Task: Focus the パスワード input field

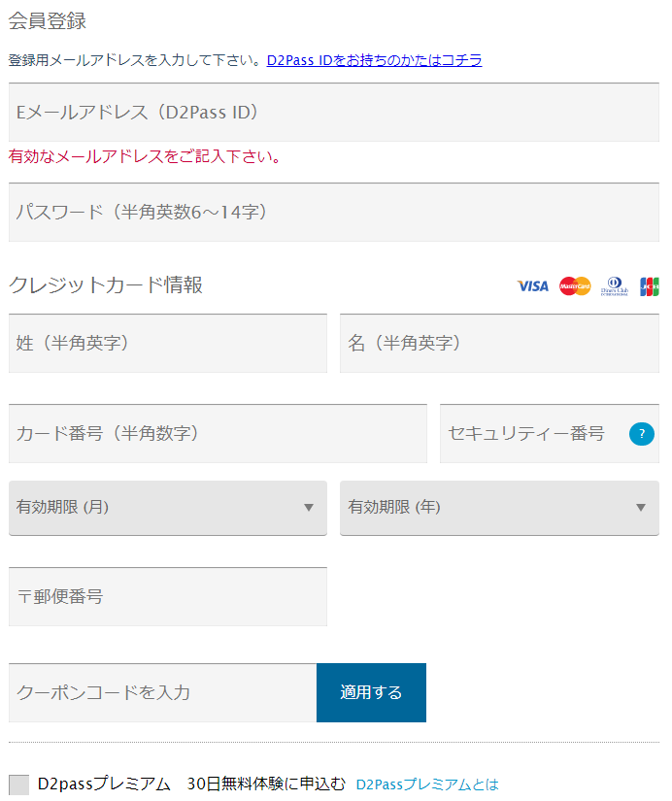Action: click(334, 212)
